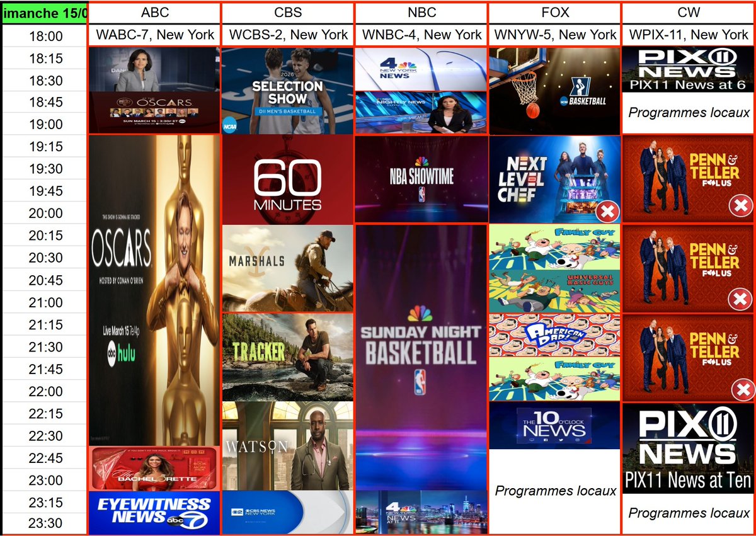Select the WPIX-11, New York station cell
This screenshot has height=536, width=756.
[689, 35]
